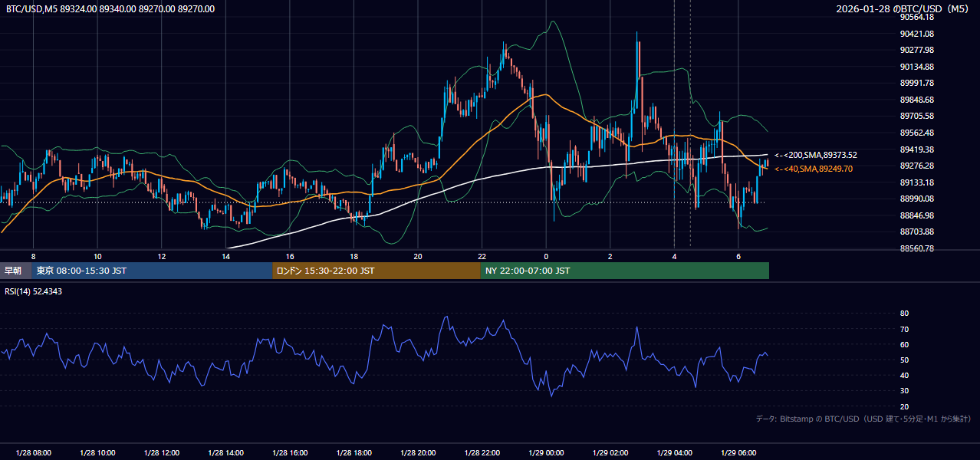Screen dimensions: 980x460
Task: Select the NY 22:00-07:00 JST session bar
Action: [x=625, y=271]
